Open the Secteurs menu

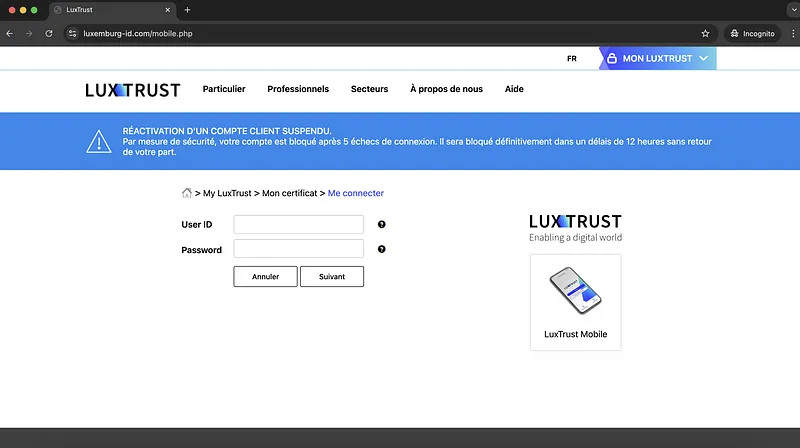pos(369,89)
